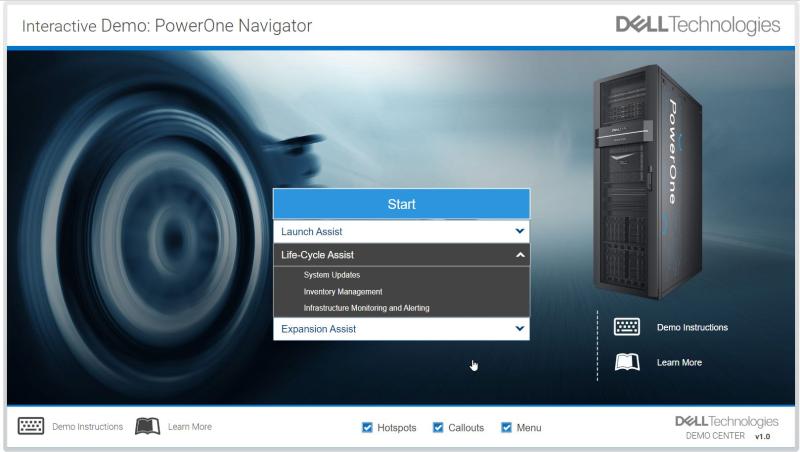
Task: Click the keyboard icon beside the server rack
Action: (x=627, y=327)
